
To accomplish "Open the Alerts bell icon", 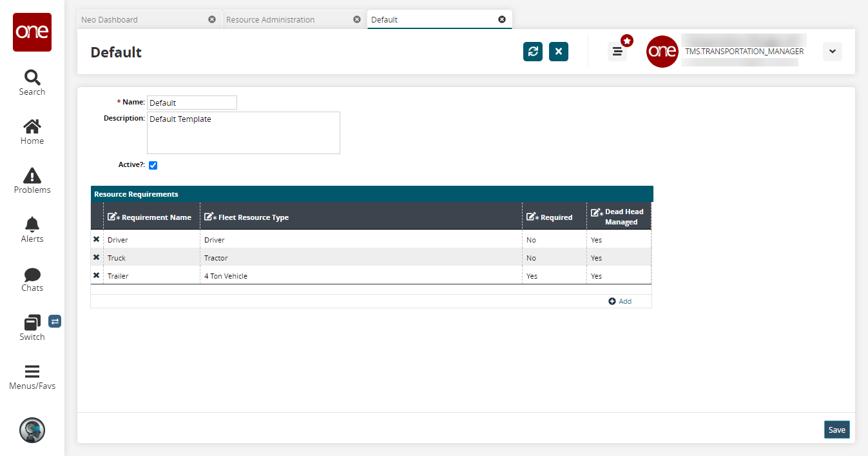I will pos(32,225).
